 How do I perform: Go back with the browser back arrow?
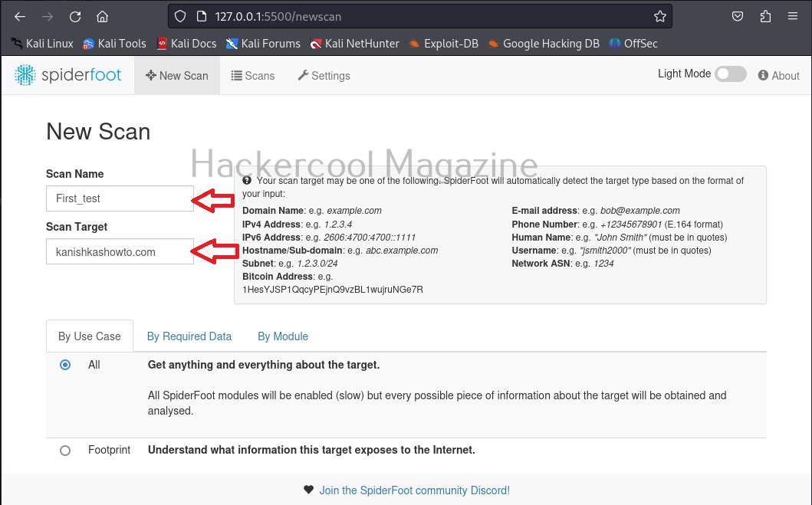coord(20,17)
